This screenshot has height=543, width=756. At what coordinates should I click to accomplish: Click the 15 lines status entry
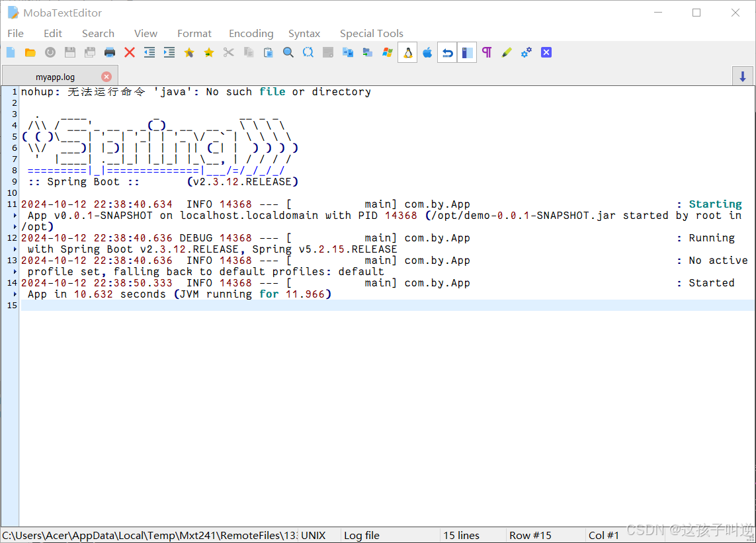click(462, 535)
